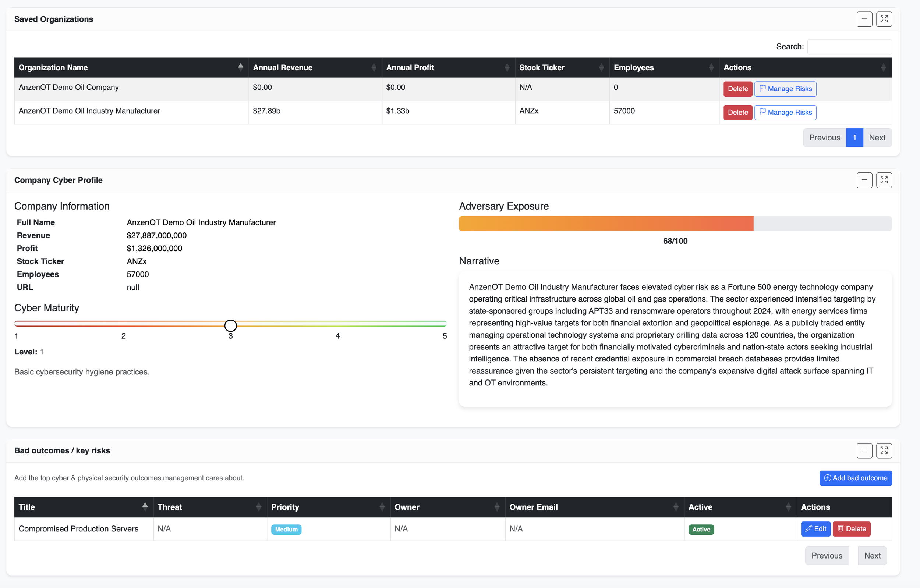Expand Bad outcomes panel to fullscreen

(884, 450)
